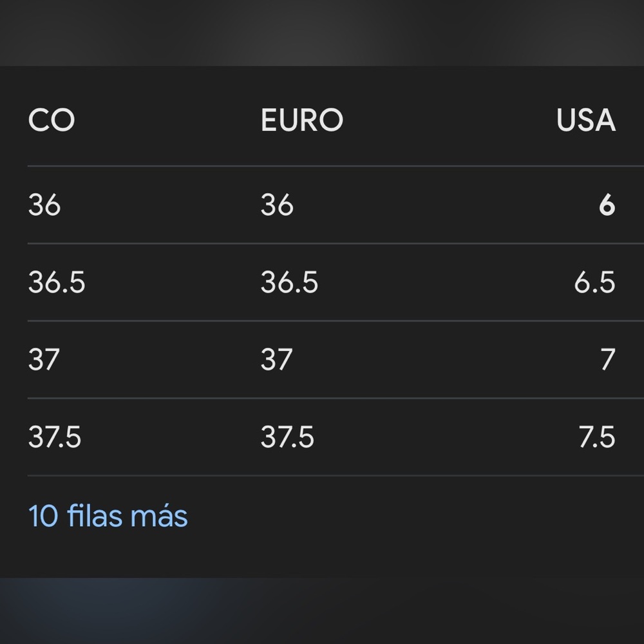Choose 37.5 in the EURO column
This screenshot has width=644, height=644.
pos(287,438)
